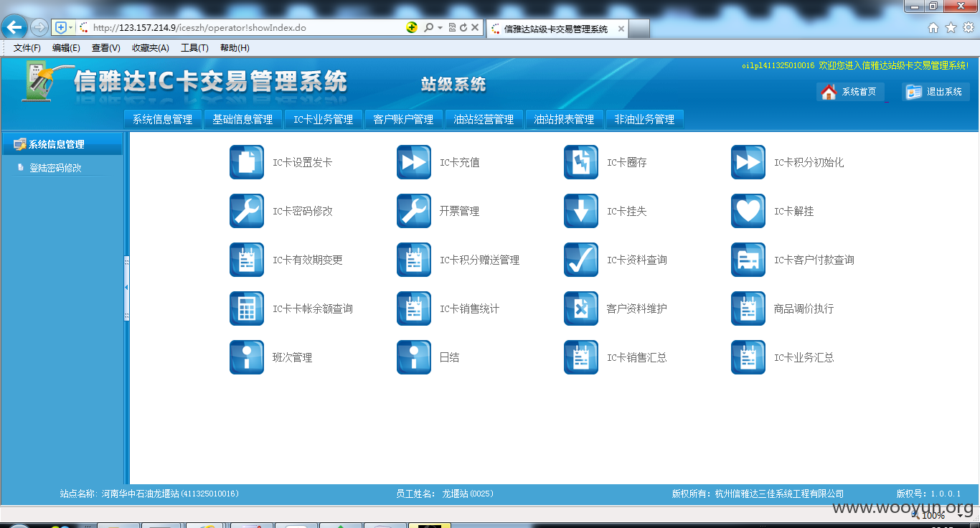Collapse the left sidebar with splitter handle
Screen dimensions: 980x528
tap(127, 288)
